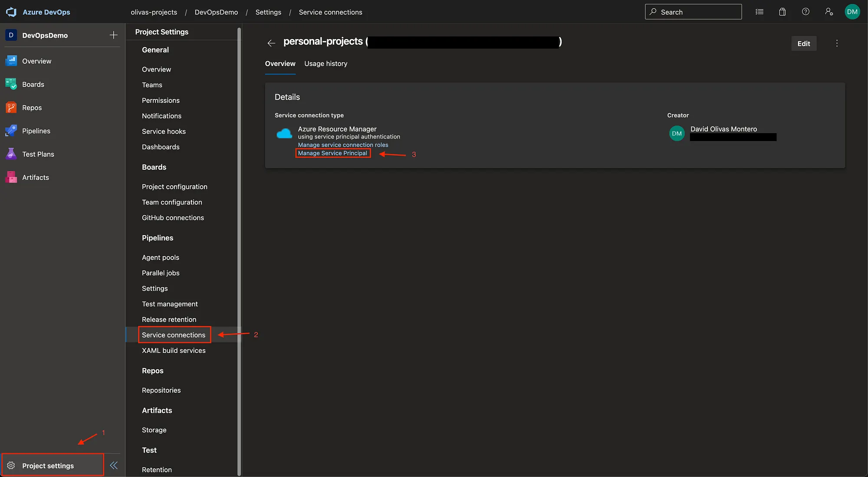Click David Olivas Montero creator name
The width and height of the screenshot is (868, 477).
click(x=723, y=129)
